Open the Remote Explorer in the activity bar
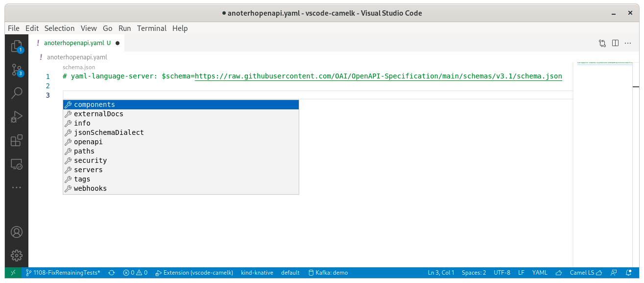 click(16, 164)
